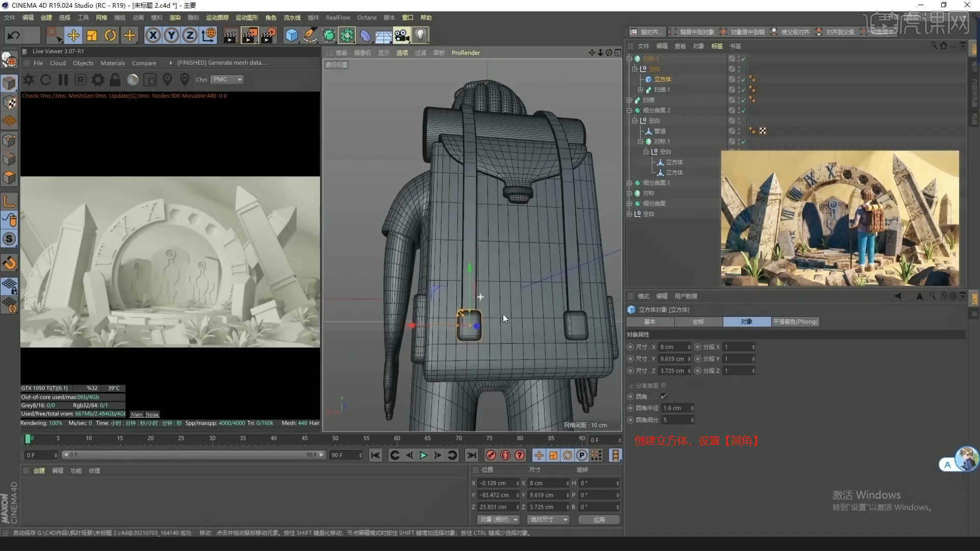Select the Rotate tool
Viewport: 980px width, 551px height.
tap(110, 35)
